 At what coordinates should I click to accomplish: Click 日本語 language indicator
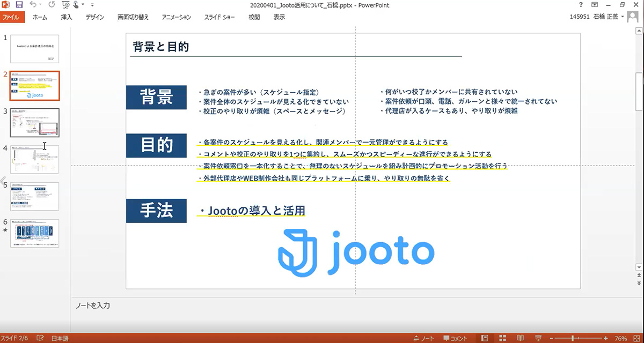pos(60,338)
